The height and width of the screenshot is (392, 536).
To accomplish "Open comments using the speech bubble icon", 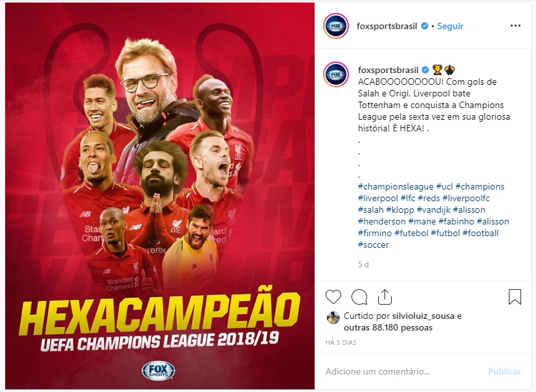I will coord(359,297).
